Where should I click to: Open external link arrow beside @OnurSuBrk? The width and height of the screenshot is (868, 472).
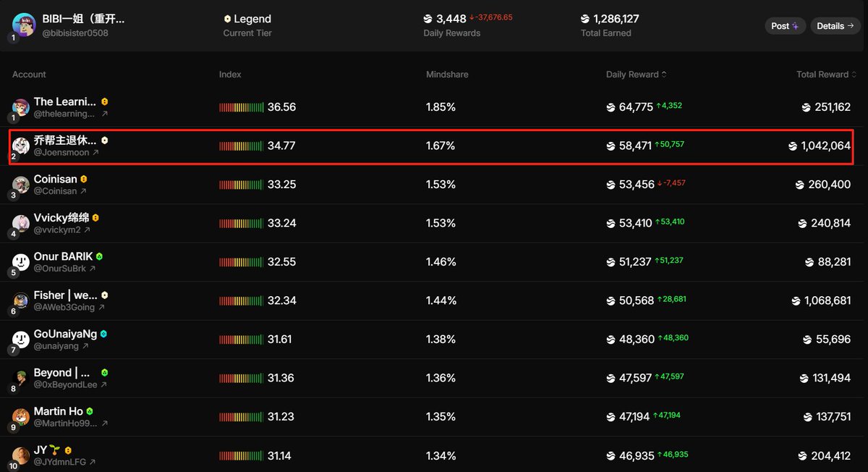pos(93,269)
